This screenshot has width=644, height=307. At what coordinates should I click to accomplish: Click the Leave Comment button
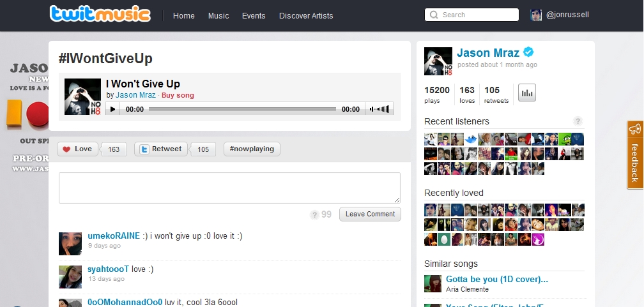click(x=370, y=214)
